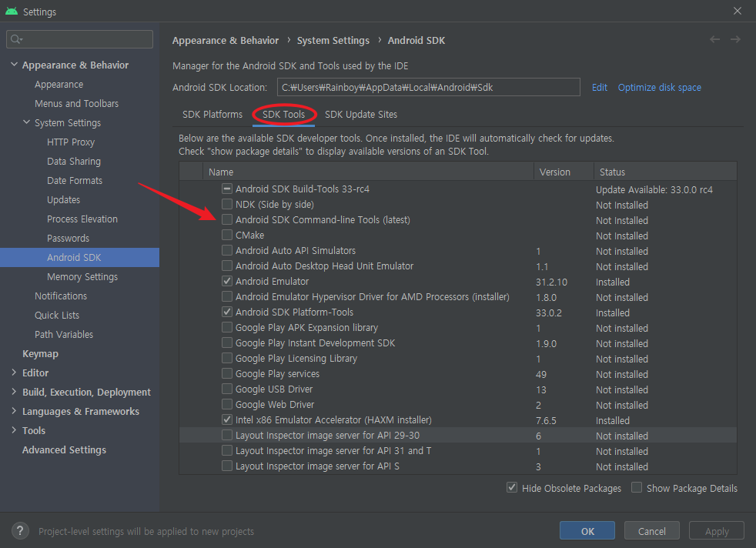Screen dimensions: 756x548
Task: Select Android SDK in the sidebar
Action: [x=79, y=257]
